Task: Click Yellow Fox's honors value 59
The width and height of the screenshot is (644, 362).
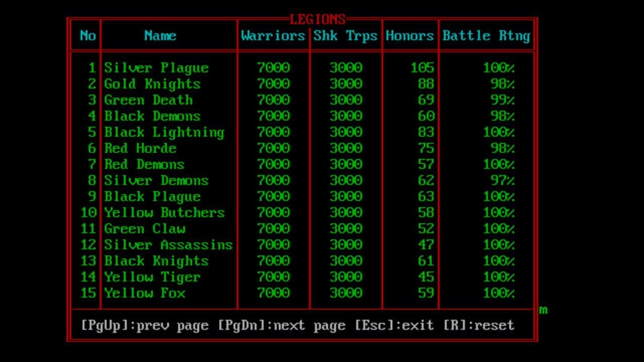Action: tap(426, 293)
